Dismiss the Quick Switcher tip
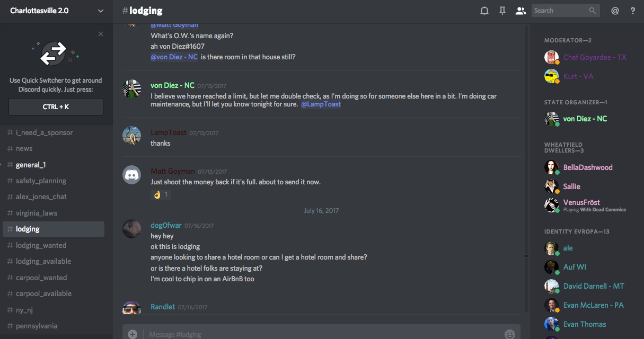Screen dimensions: 644x339 (x=101, y=34)
